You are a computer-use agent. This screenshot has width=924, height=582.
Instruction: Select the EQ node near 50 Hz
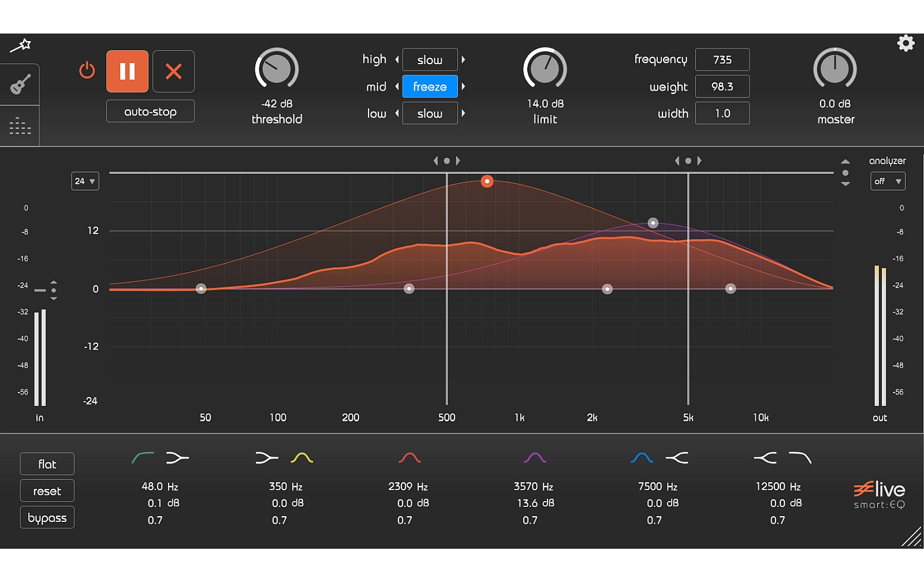pyautogui.click(x=201, y=288)
